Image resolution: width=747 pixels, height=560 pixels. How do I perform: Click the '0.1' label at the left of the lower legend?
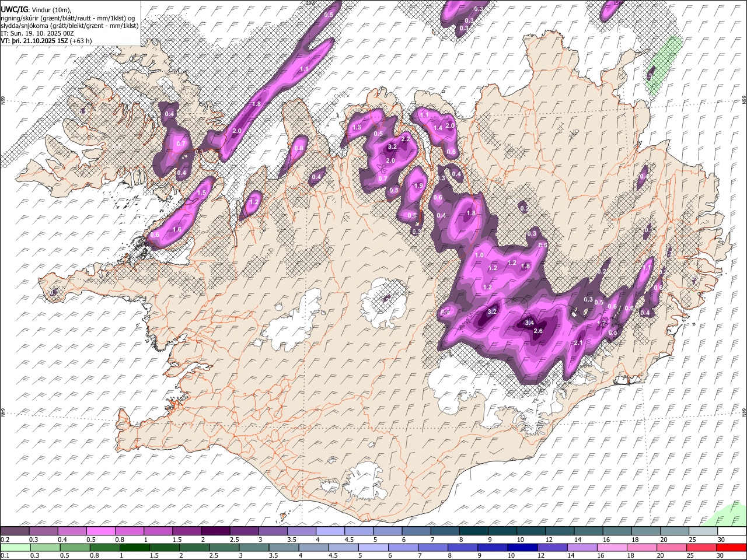[x=5, y=555]
